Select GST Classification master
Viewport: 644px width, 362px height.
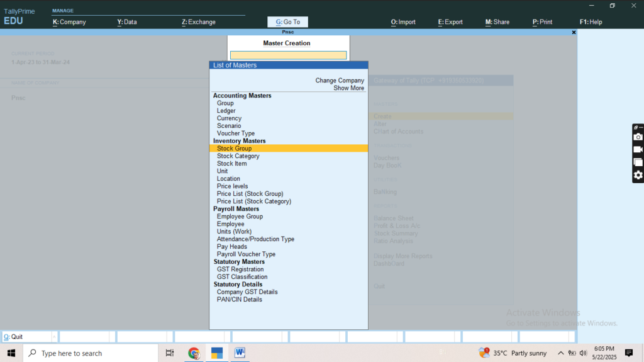click(x=242, y=277)
